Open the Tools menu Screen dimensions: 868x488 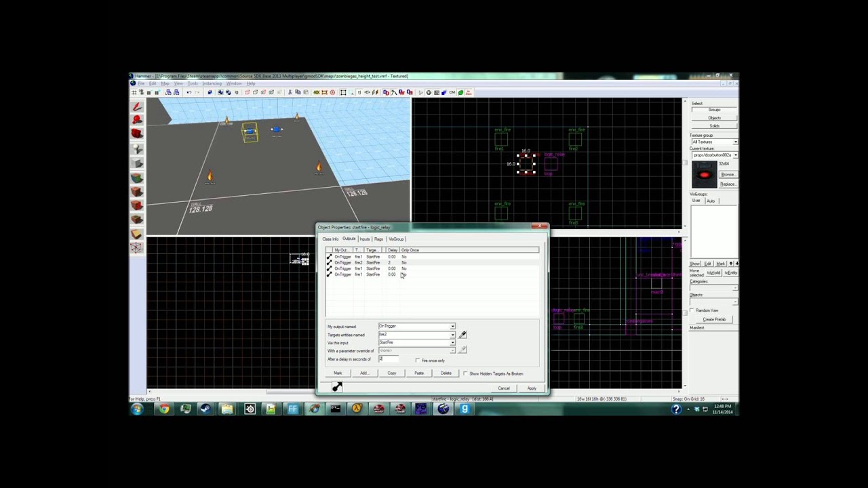point(193,83)
